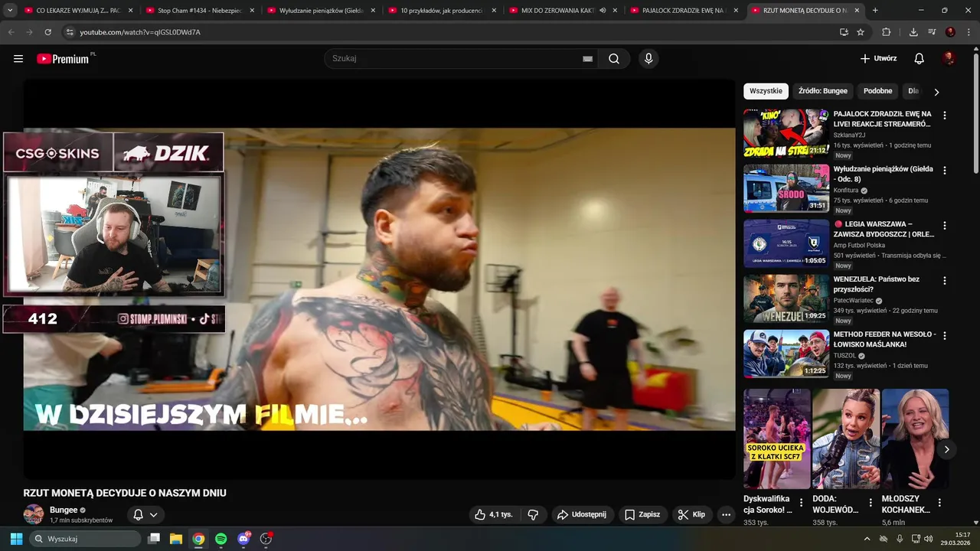980x551 pixels.
Task: Open the on-screen keyboard icon in search box
Action: [587, 59]
